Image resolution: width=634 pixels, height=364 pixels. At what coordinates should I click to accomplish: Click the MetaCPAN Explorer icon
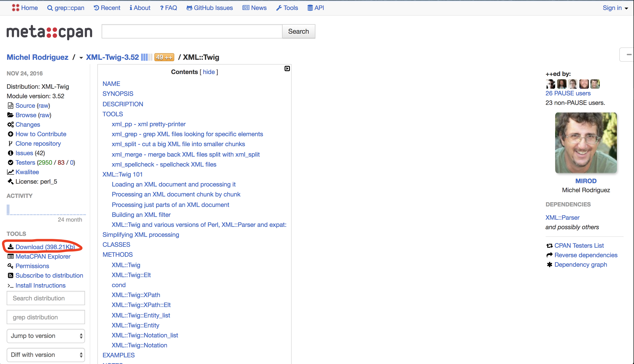pyautogui.click(x=10, y=256)
